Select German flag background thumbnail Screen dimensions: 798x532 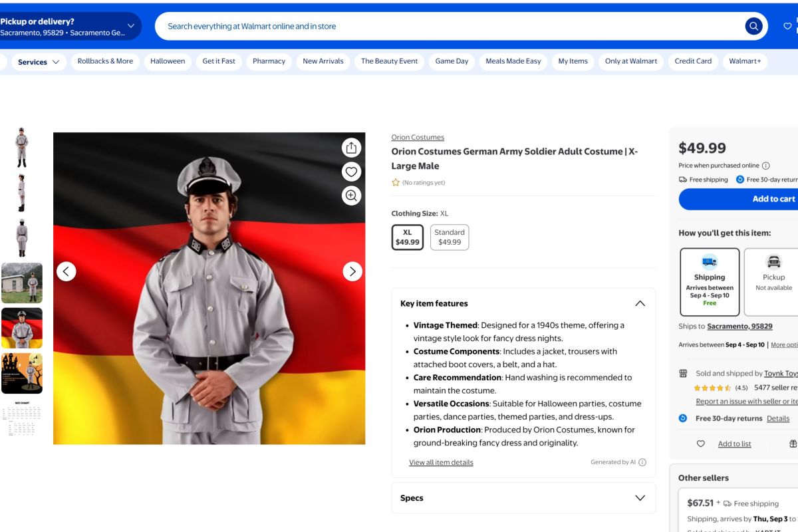[22, 328]
